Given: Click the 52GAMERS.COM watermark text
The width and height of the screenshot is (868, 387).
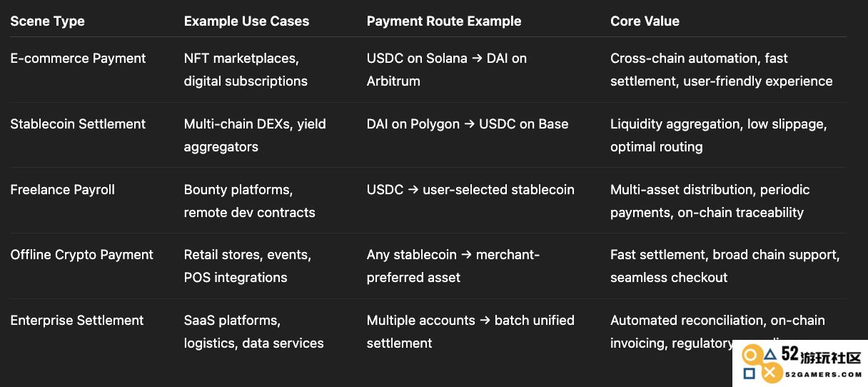Looking at the screenshot, I should click(x=823, y=373).
